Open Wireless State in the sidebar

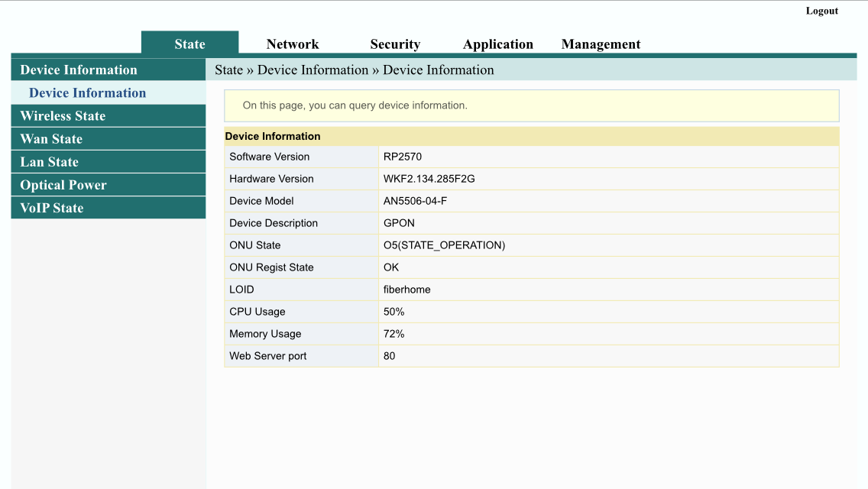(x=108, y=115)
